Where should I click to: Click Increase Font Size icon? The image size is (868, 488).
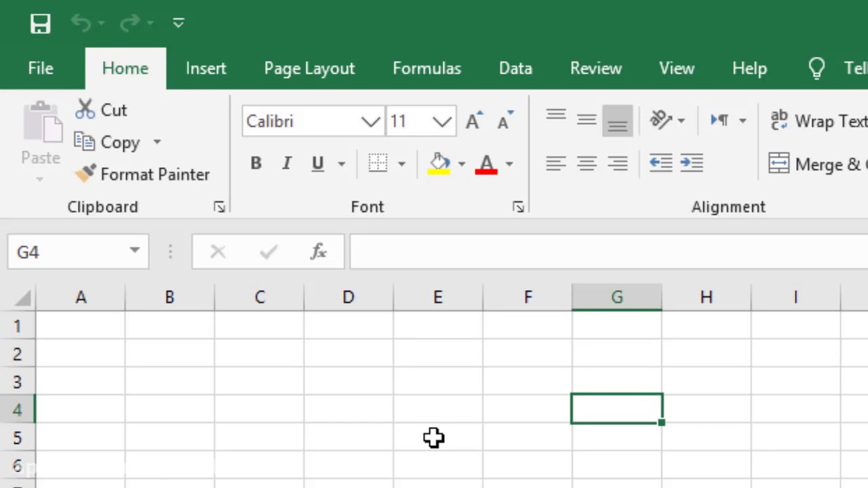(475, 121)
